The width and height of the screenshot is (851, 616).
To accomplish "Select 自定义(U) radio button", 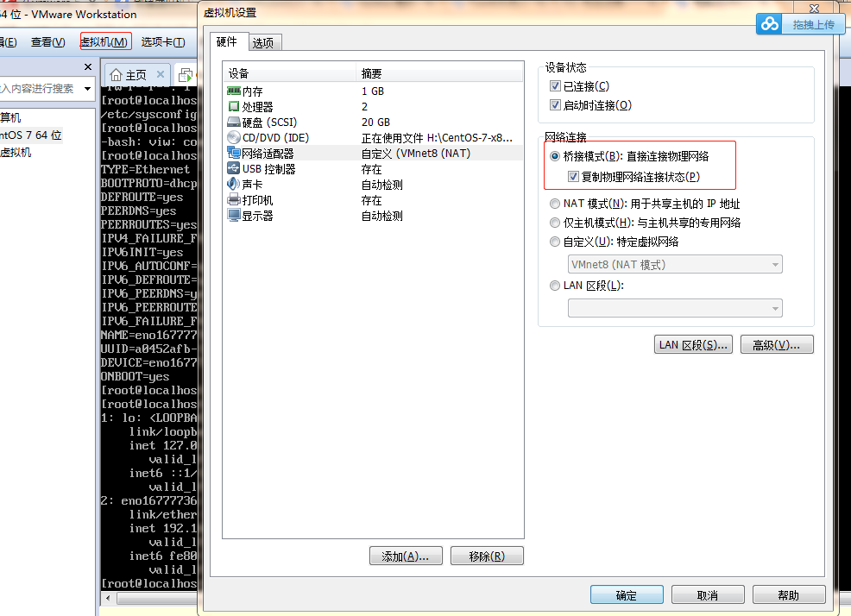I will 555,242.
